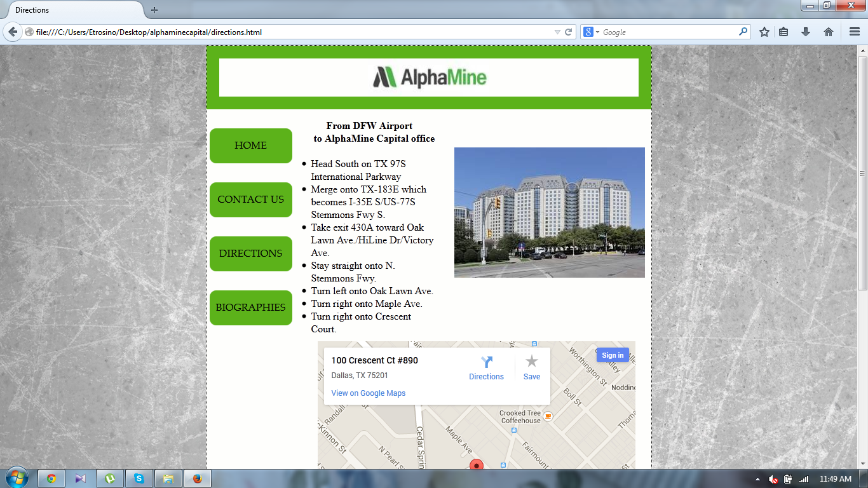Click the magnifier search icon in search box
This screenshot has height=488, width=868.
[743, 32]
